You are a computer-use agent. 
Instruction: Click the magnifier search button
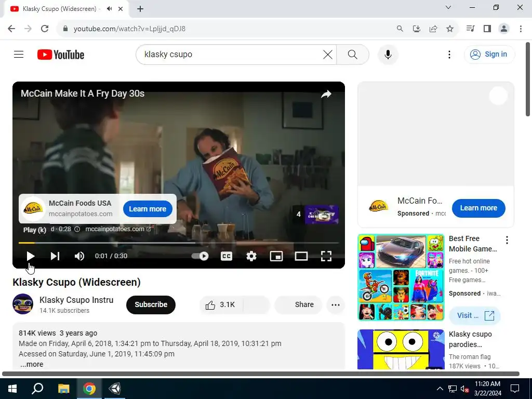(x=353, y=54)
